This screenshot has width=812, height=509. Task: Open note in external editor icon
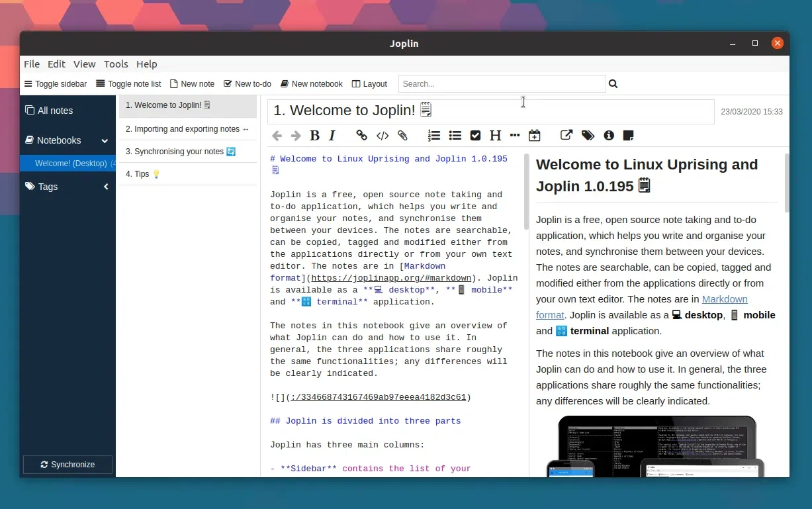(x=566, y=135)
